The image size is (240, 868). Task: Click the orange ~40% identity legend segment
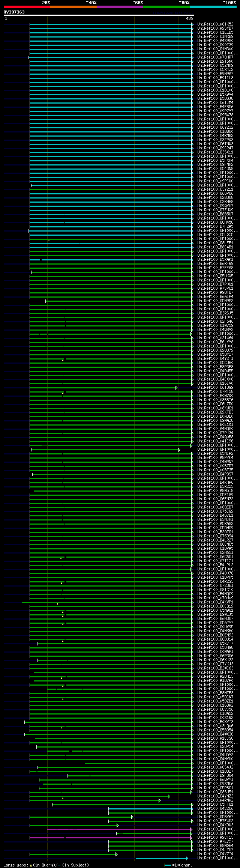pos(73,7)
